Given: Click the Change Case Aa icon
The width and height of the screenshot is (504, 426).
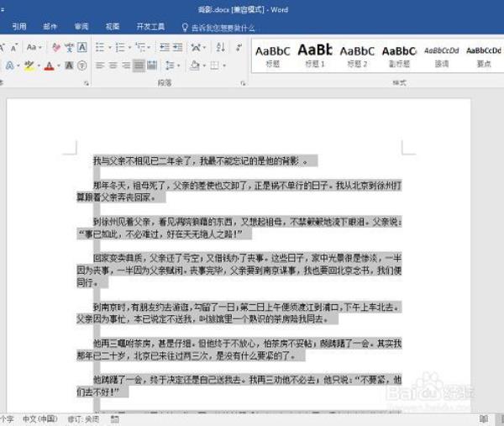Looking at the screenshot, I should [x=32, y=48].
